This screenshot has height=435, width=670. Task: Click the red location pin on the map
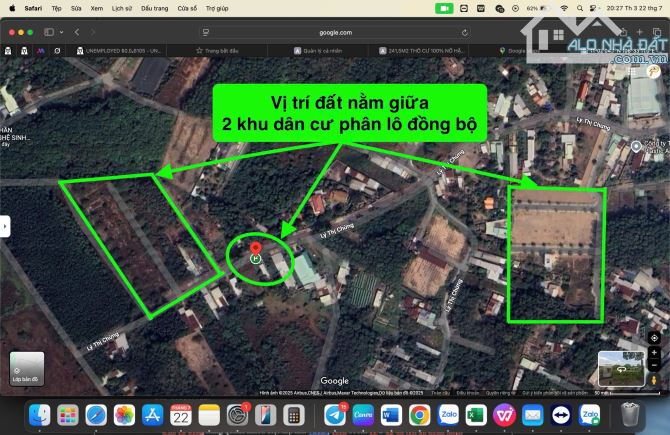click(x=255, y=247)
